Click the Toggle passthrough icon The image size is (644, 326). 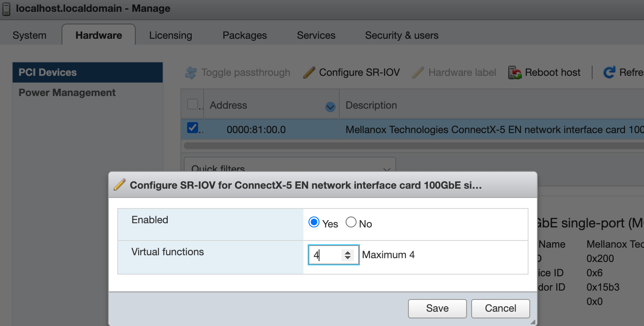click(x=190, y=72)
